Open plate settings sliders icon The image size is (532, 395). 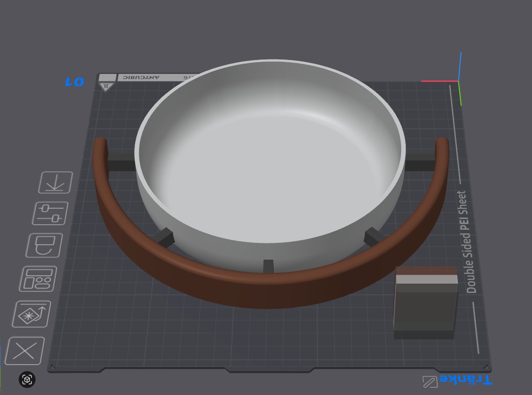(x=50, y=213)
